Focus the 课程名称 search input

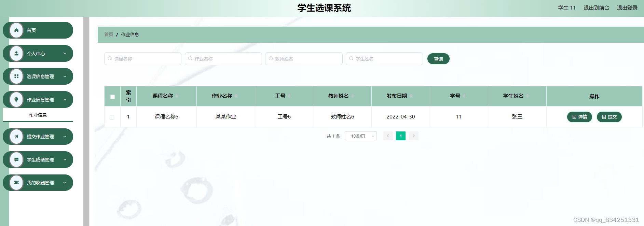click(143, 59)
